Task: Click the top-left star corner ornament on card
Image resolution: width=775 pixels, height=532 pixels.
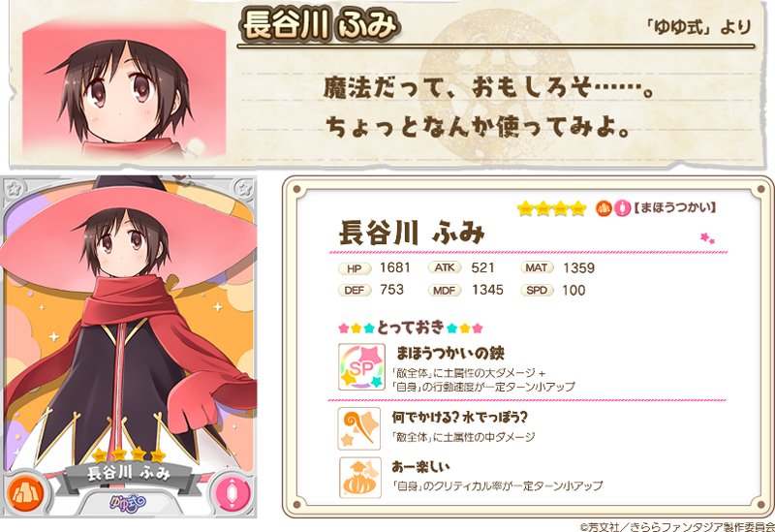Action: (14, 188)
